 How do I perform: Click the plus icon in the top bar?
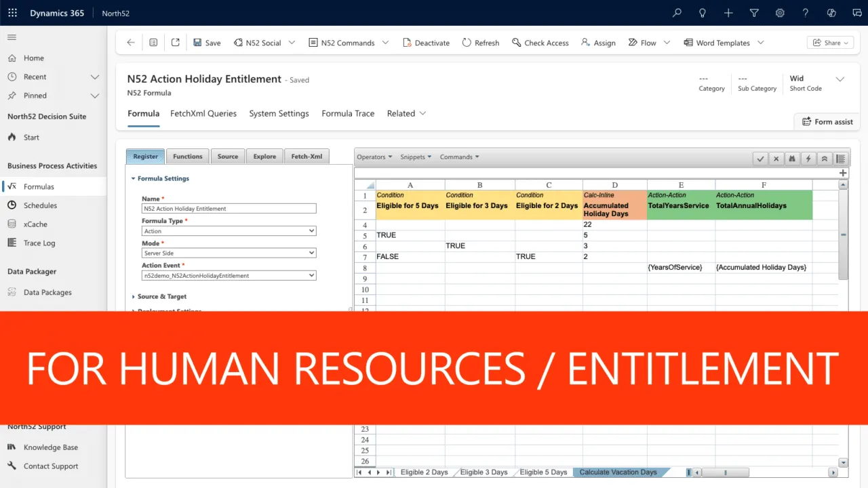tap(728, 13)
